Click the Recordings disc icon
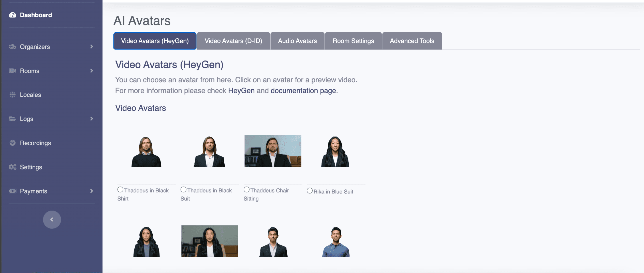 pos(12,143)
